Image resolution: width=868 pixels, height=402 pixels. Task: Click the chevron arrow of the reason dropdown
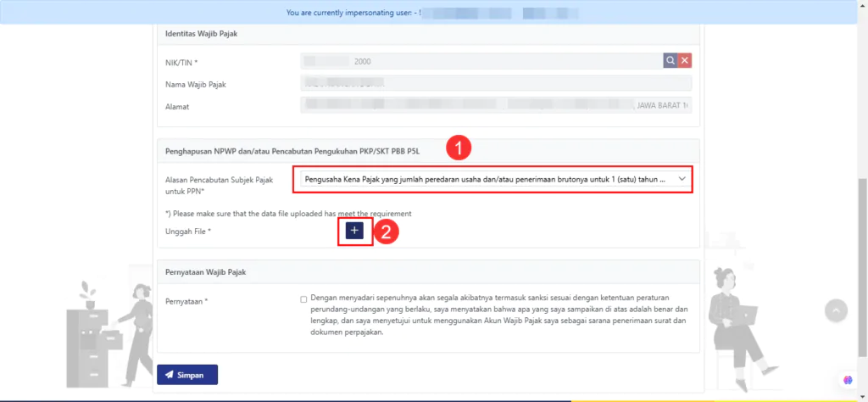pos(682,180)
